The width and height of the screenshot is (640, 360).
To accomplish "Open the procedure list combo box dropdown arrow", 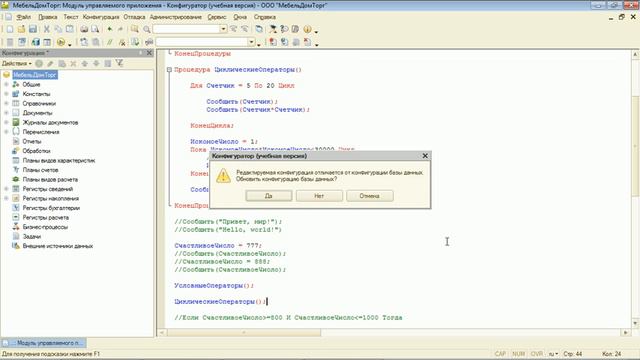I will (x=251, y=42).
